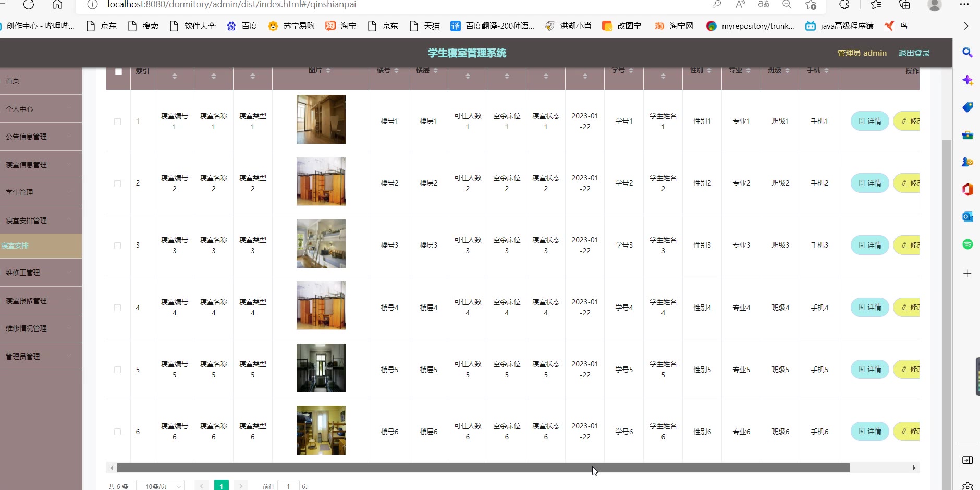The image size is (980, 490).
Task: Zoom out using the magnifier icon
Action: tap(787, 5)
